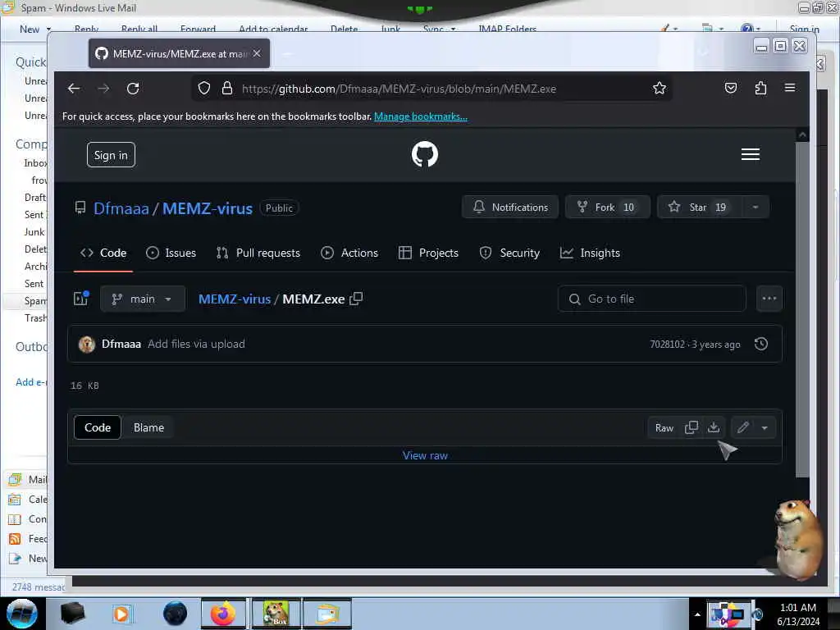The height and width of the screenshot is (630, 840).
Task: Open Dfmaaa owner profile link
Action: click(x=121, y=208)
